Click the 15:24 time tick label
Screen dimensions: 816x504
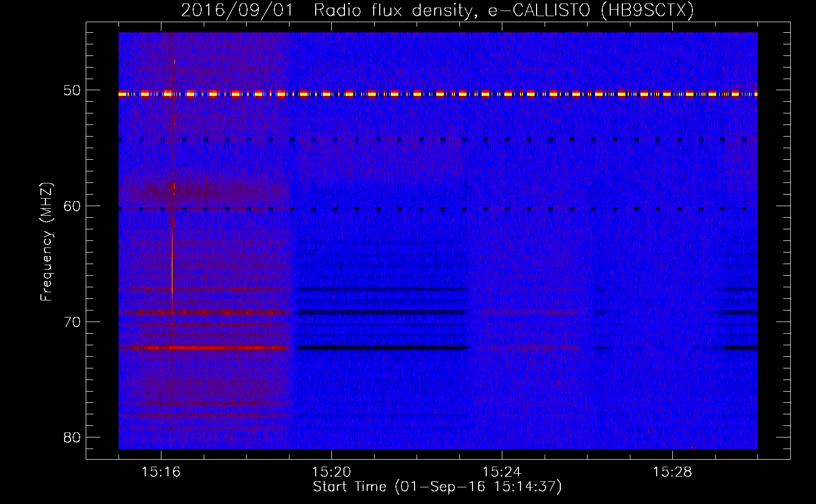click(502, 472)
